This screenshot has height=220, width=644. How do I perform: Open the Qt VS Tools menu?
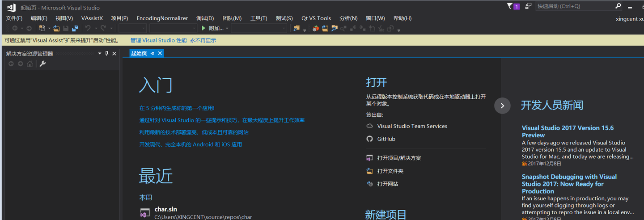click(x=316, y=18)
